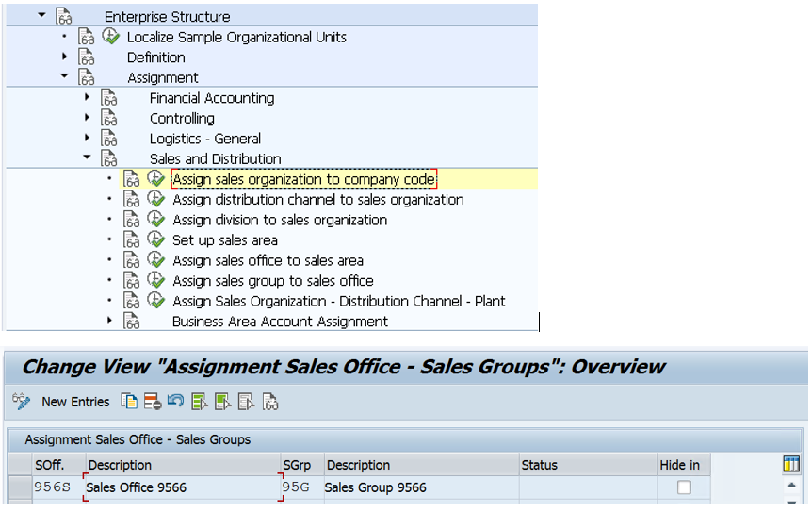
Task: Open Assign distribution channel to sales organization
Action: pos(317,200)
